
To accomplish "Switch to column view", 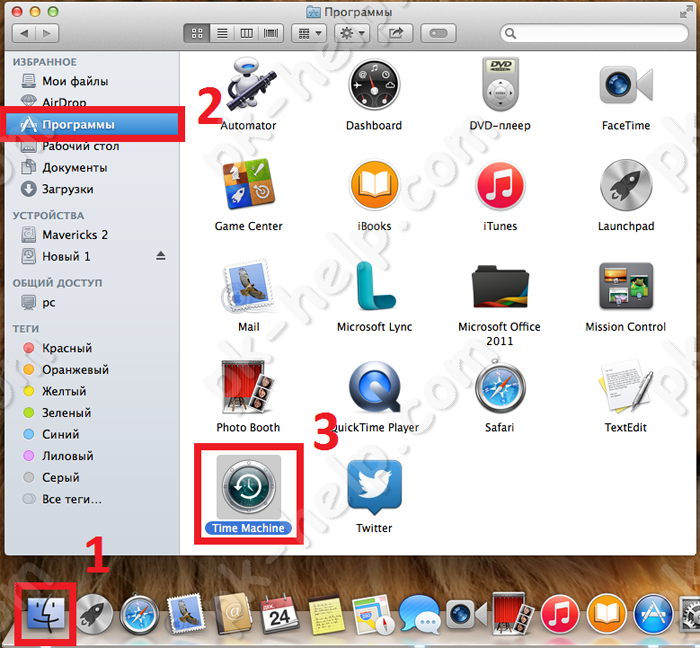I will [x=246, y=33].
